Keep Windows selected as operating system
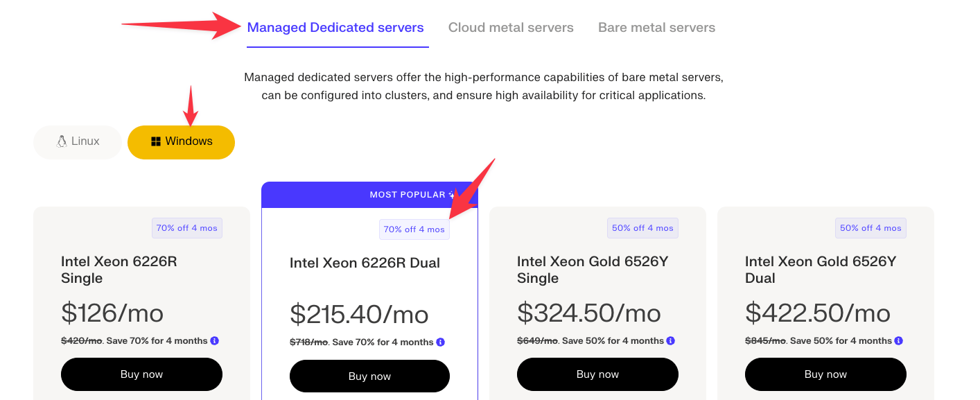Screen dimensions: 980x400 [181, 141]
